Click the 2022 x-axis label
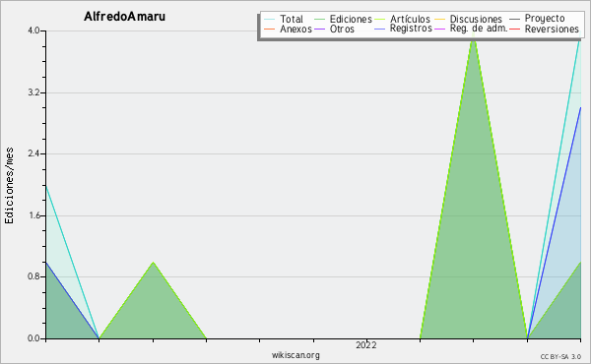The image size is (591, 364). pyautogui.click(x=366, y=345)
